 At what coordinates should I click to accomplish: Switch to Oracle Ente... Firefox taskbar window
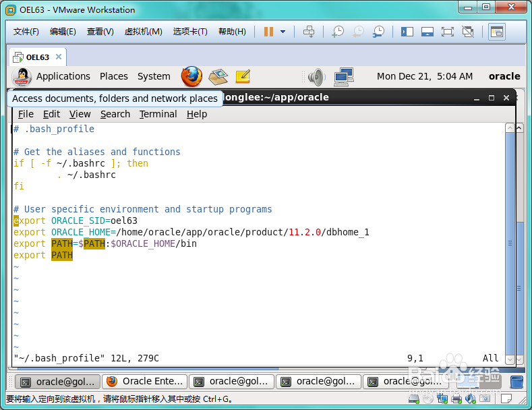pos(145,382)
